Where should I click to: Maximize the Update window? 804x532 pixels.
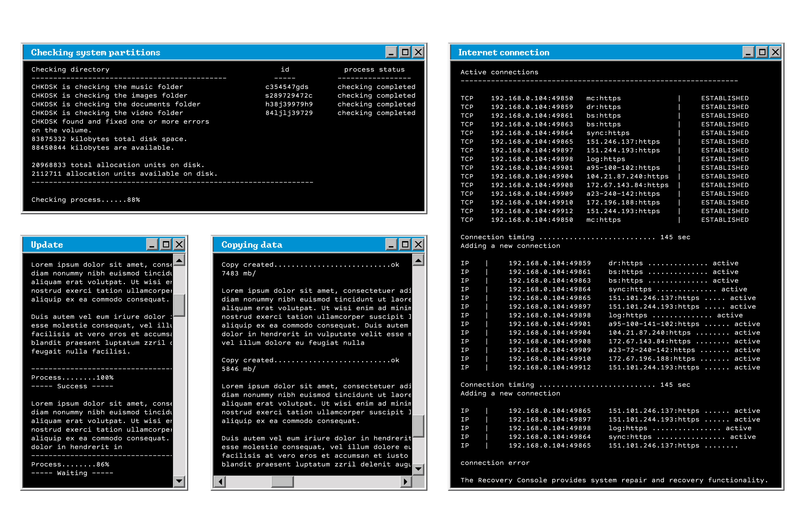point(166,245)
